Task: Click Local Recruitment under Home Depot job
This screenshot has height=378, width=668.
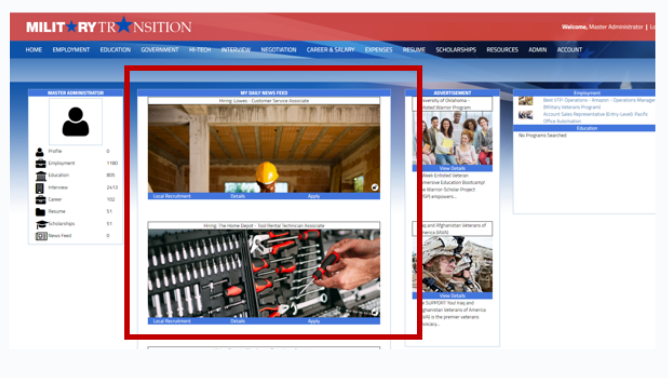Action: click(x=172, y=321)
